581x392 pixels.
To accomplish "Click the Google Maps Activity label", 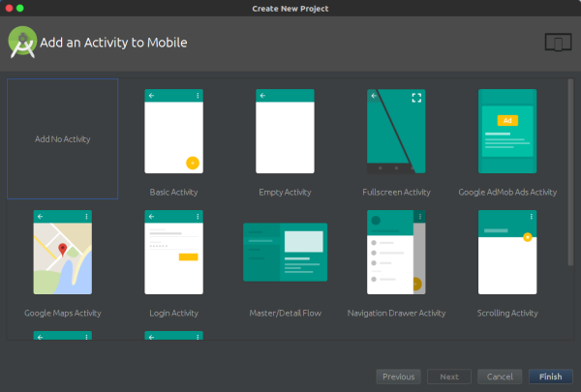I will coord(63,314).
